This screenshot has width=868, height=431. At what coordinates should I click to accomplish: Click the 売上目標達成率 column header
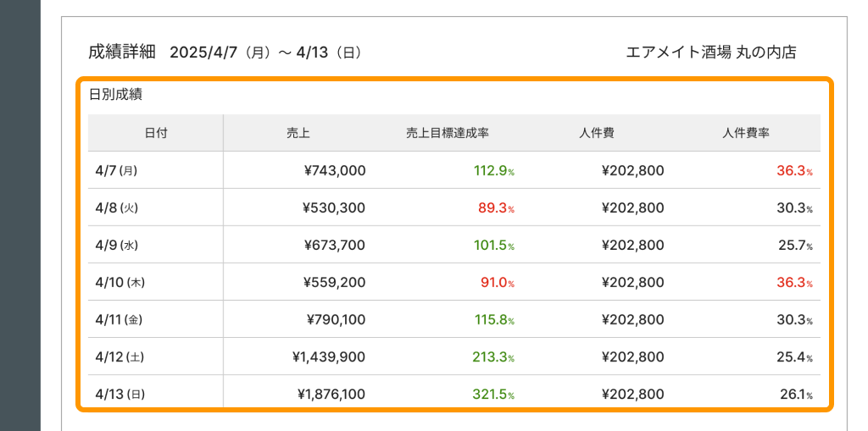point(448,133)
